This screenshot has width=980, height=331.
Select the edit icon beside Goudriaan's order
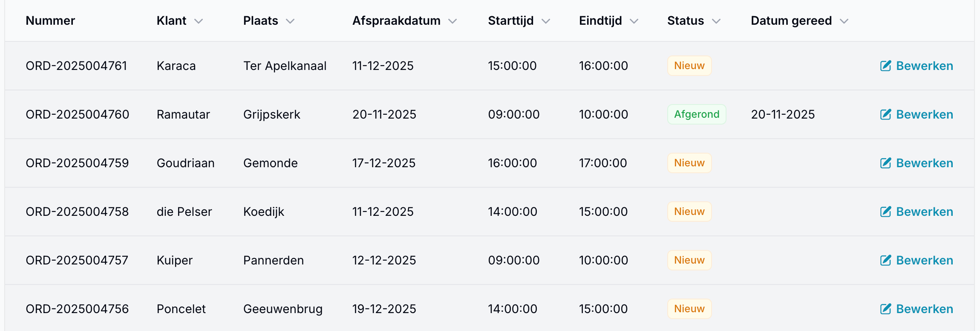pos(886,163)
